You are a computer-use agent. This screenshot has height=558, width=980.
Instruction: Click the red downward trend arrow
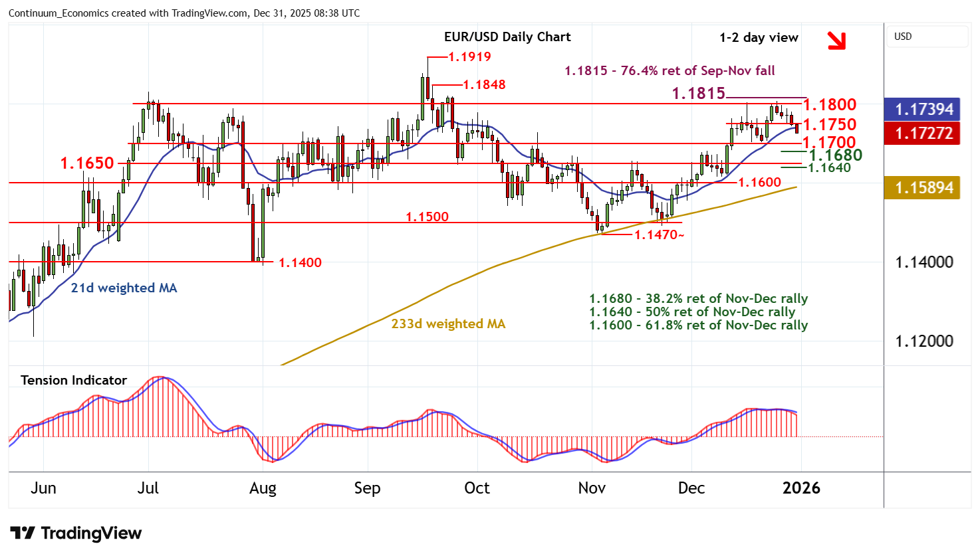tap(836, 41)
